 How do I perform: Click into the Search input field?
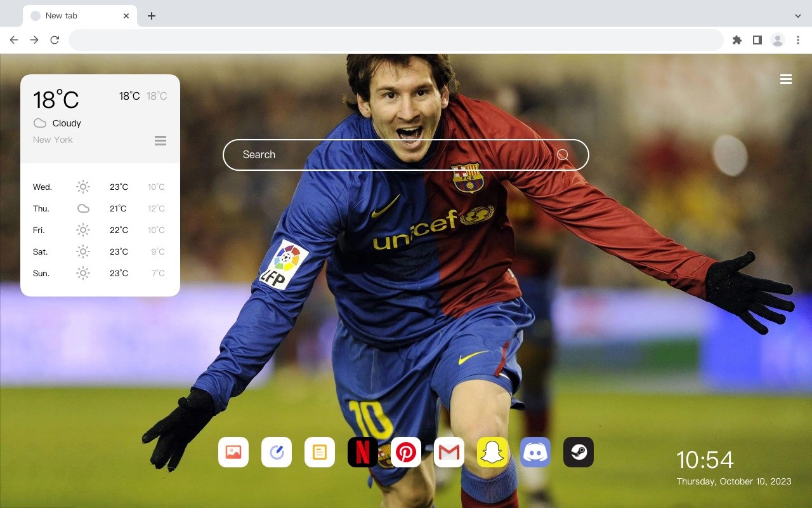[x=406, y=155]
